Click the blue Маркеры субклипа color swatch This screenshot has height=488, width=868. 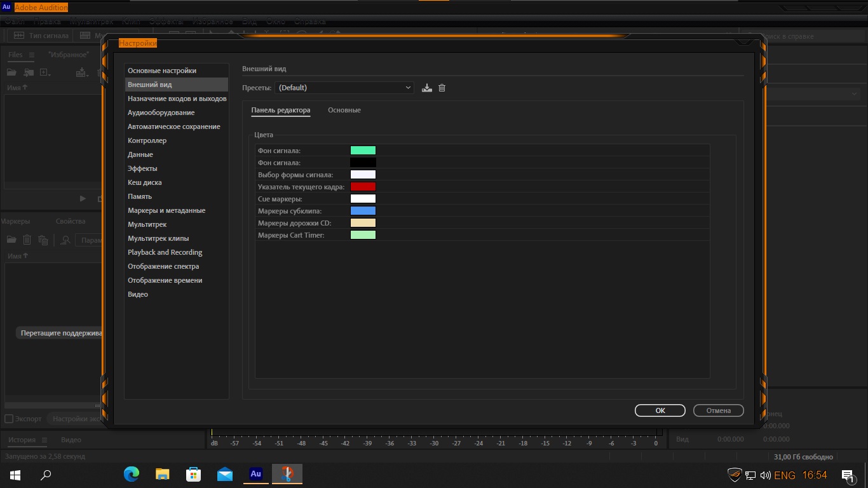click(x=363, y=211)
